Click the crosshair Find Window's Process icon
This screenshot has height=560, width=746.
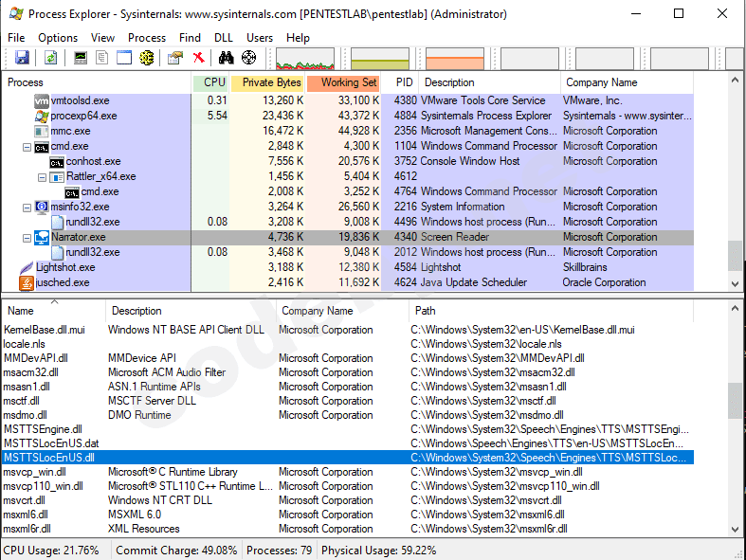[x=249, y=58]
